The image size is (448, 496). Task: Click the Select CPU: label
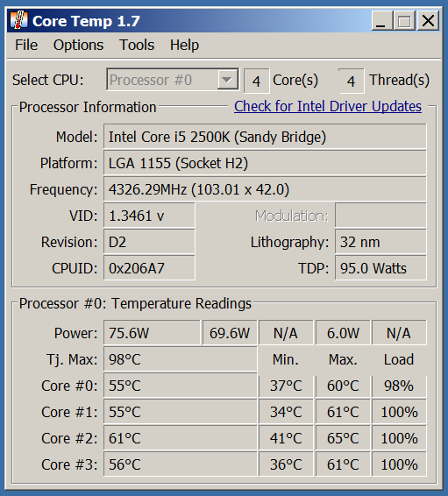pos(48,80)
